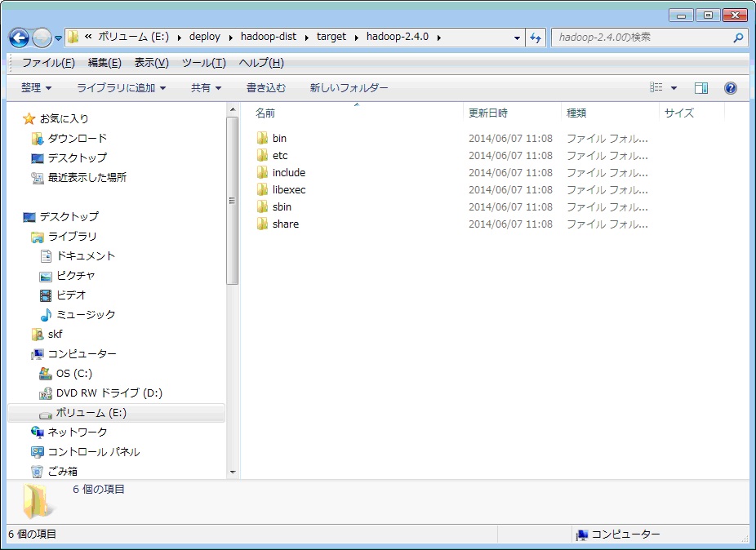756x550 pixels.
Task: Select OS (C:) drive in sidebar
Action: pyautogui.click(x=73, y=374)
